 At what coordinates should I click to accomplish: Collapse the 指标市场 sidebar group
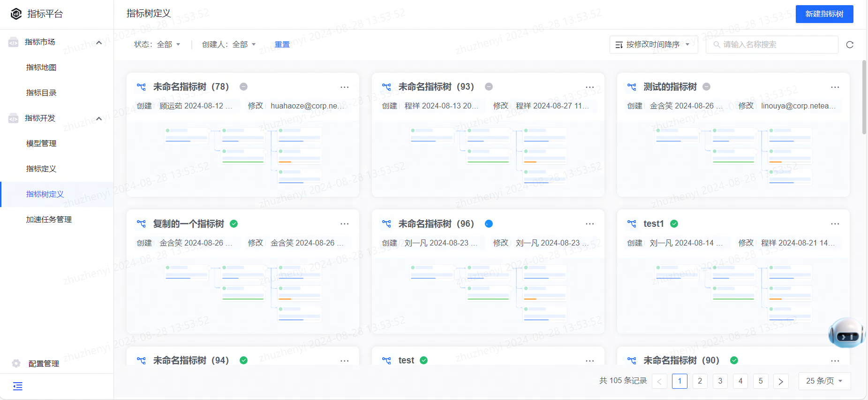[x=99, y=42]
